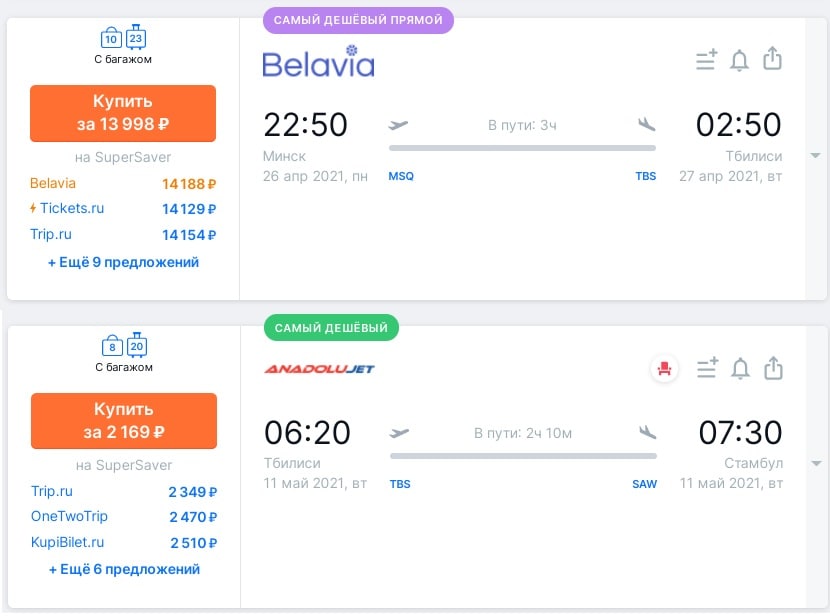Click the Belavia airline logo
The width and height of the screenshot is (830, 616).
(x=319, y=61)
